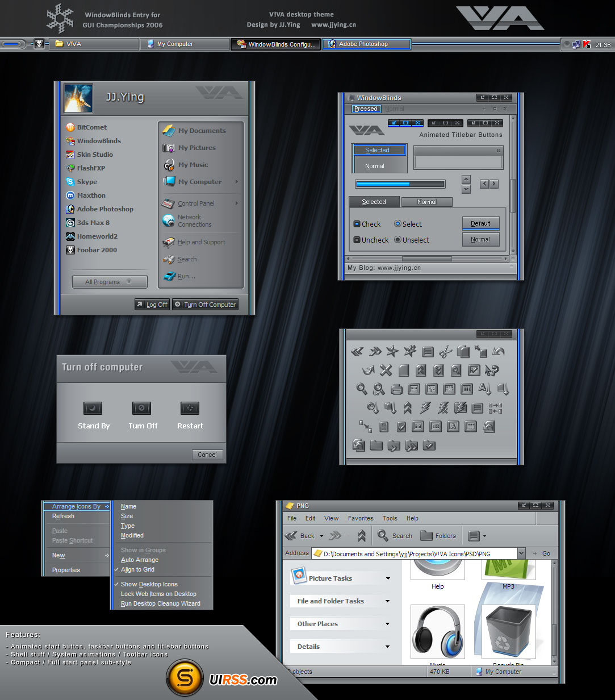
Task: Click Search in the PNG window toolbar
Action: (395, 535)
